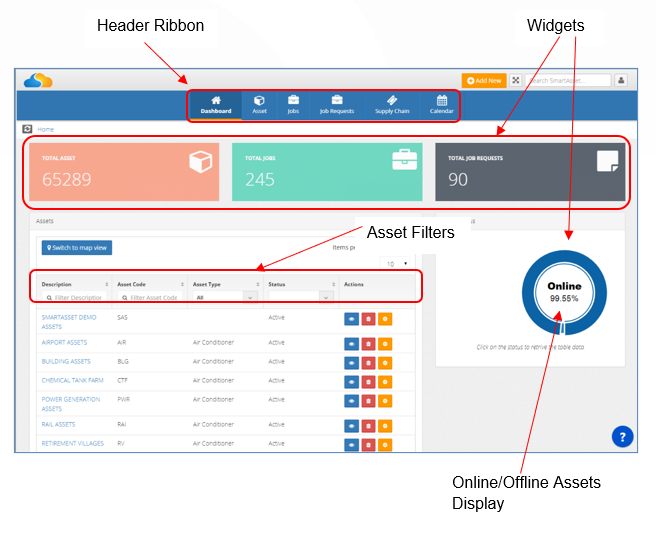Open the orange gear for CHEMICAL TANK FARM

point(385,382)
